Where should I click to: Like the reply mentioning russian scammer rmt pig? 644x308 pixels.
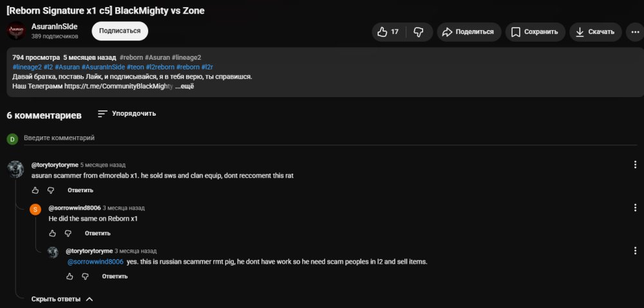(70, 276)
